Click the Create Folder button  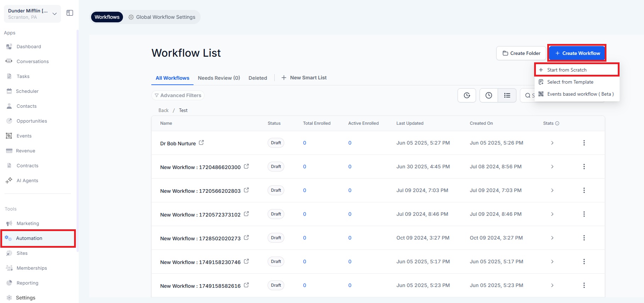(x=521, y=53)
